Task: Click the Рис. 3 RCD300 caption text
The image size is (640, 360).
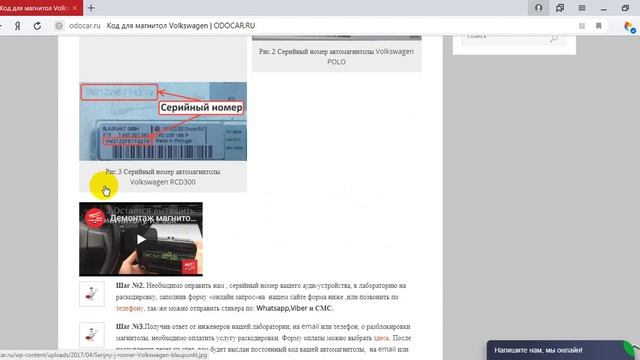Action: (163, 177)
